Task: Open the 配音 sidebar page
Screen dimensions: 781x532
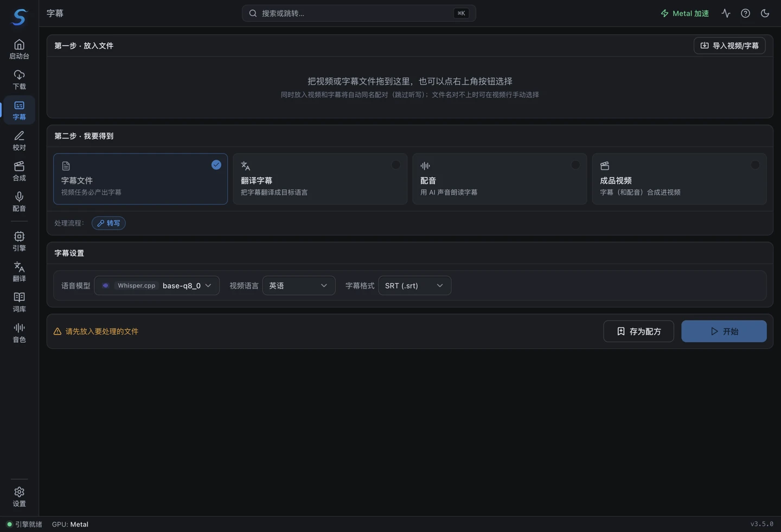Action: pos(20,202)
